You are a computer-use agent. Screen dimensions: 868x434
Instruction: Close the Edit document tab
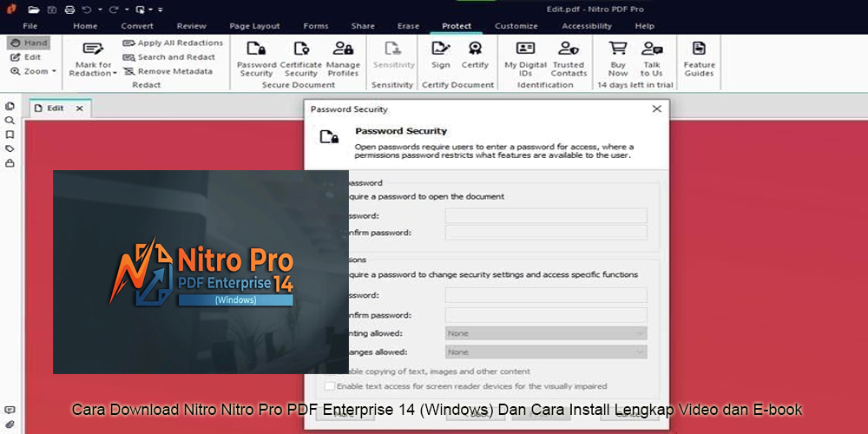(x=79, y=108)
